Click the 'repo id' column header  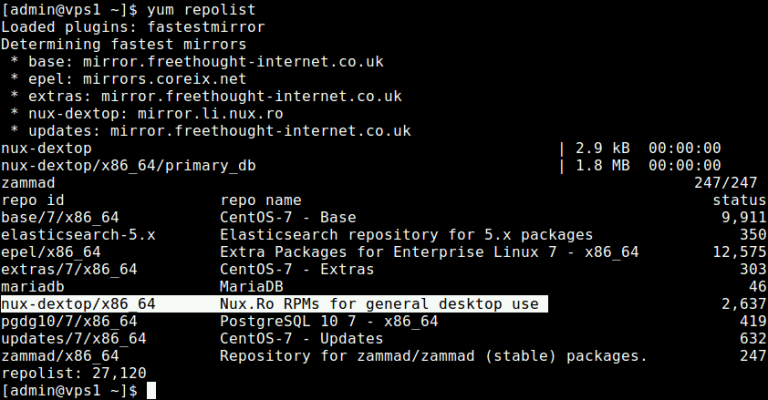33,200
